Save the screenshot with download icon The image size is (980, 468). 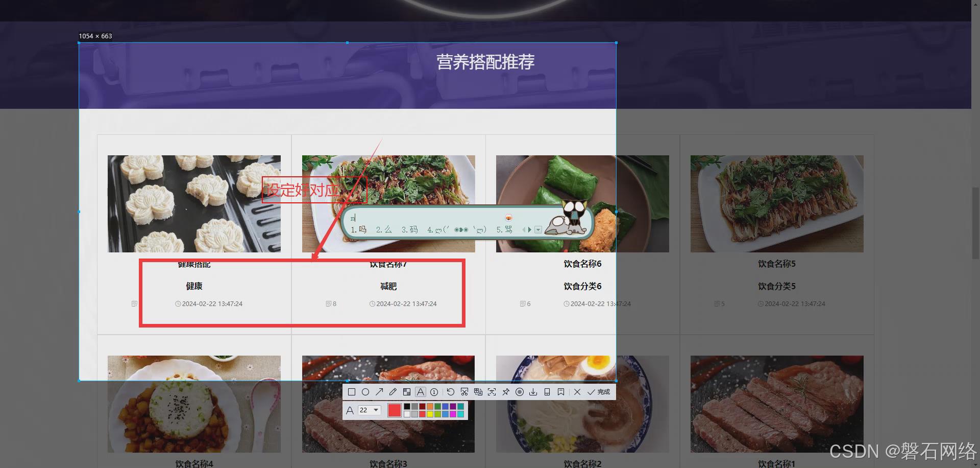point(533,392)
